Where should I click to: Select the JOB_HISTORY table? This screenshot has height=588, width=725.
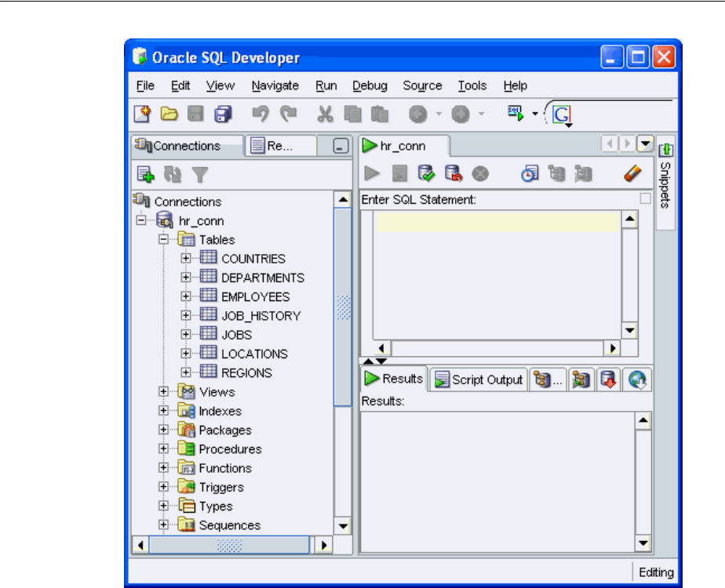coord(260,316)
